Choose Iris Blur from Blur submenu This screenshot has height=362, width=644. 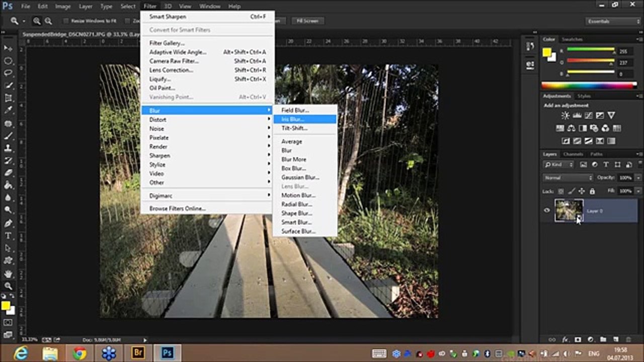305,119
